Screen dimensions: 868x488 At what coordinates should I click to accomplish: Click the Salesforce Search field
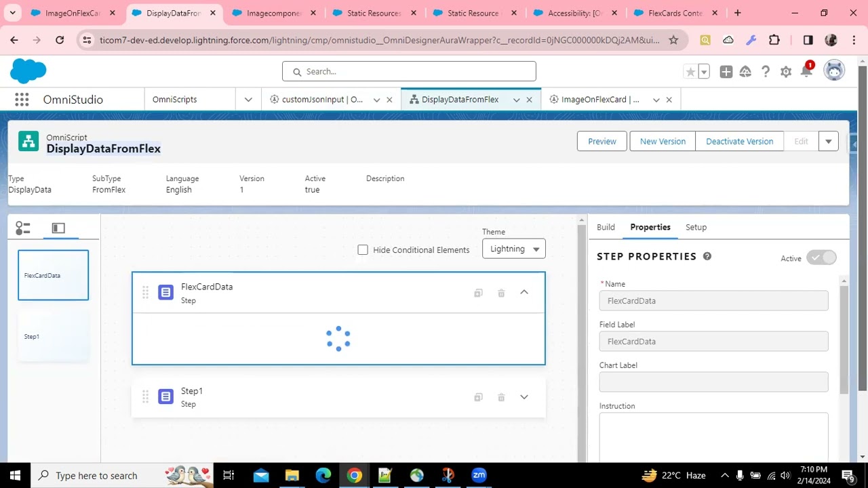[409, 71]
